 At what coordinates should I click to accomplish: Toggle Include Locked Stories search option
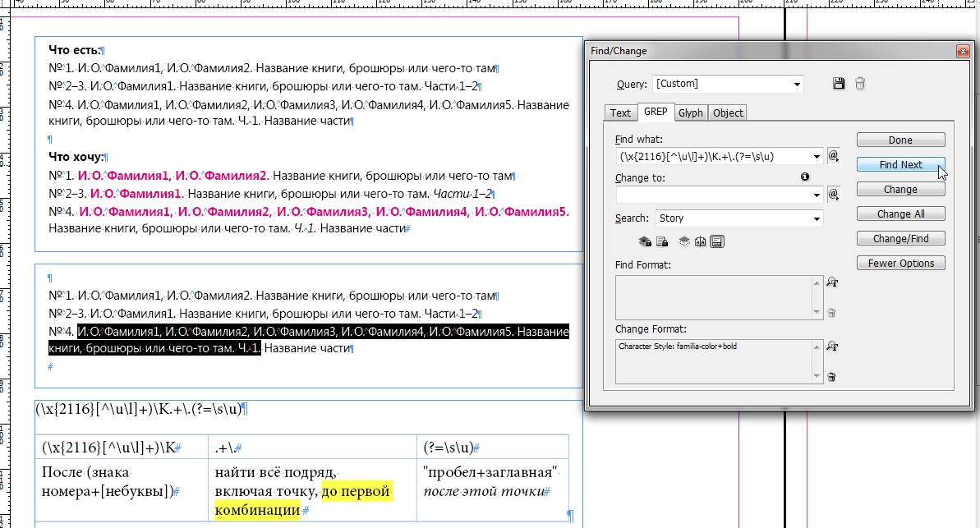click(x=662, y=241)
